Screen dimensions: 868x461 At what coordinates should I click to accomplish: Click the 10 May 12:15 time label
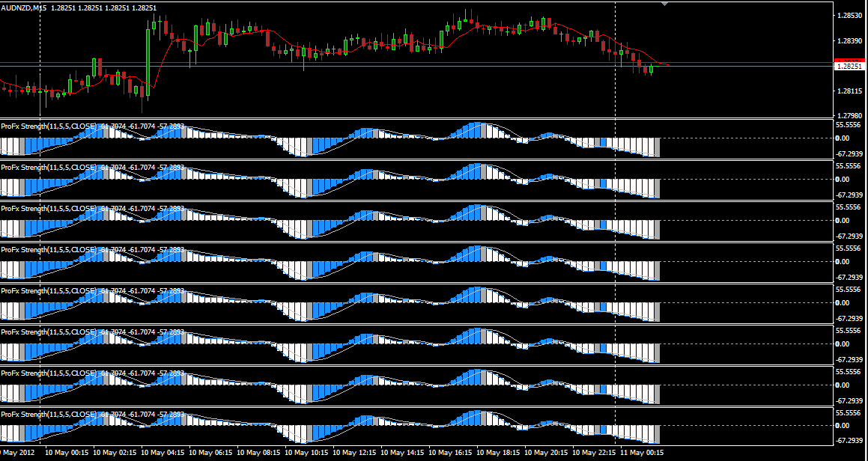coord(354,452)
